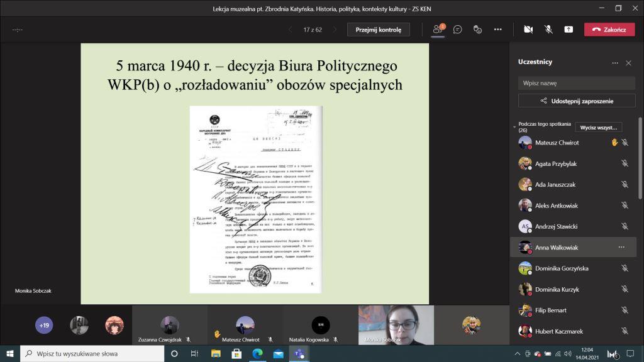
Task: Click the Przejmij kontrolę button
Action: 378,30
